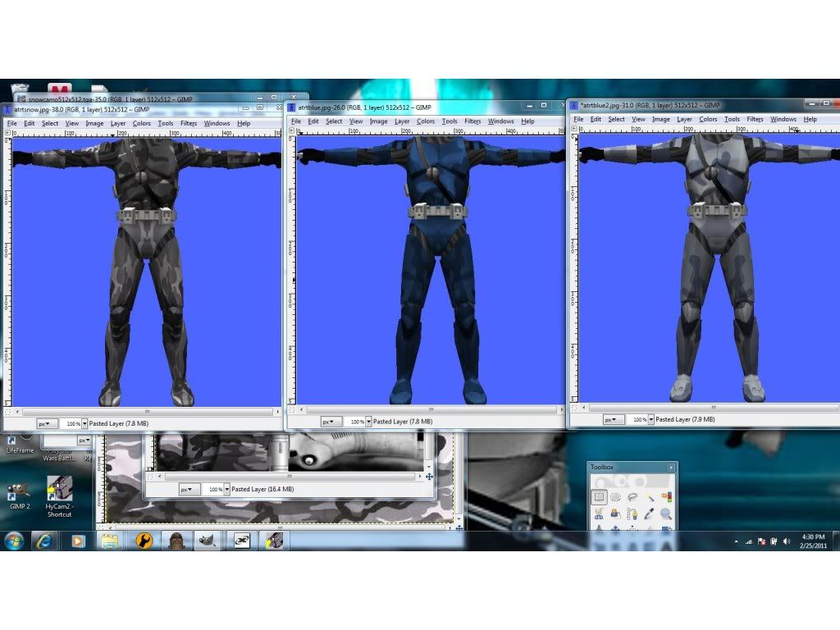Open Image menu in atrtsnow.jpg window
This screenshot has width=840, height=630.
[95, 123]
